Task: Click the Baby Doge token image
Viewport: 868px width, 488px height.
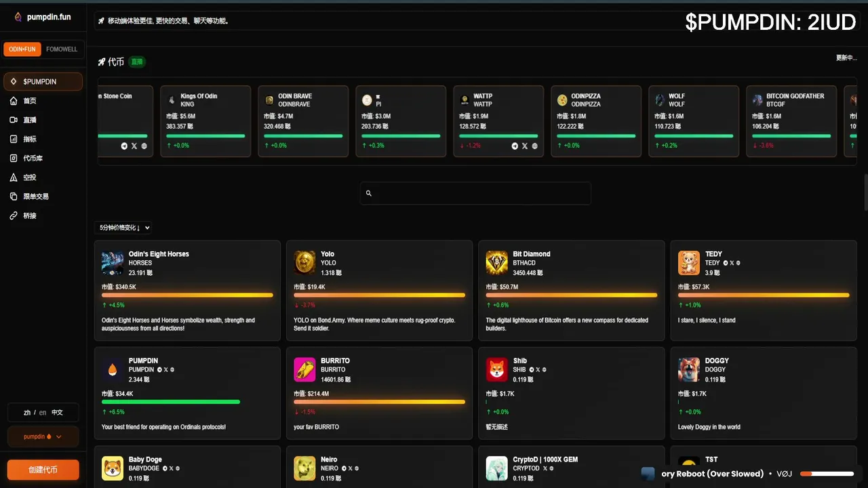Action: (113, 468)
